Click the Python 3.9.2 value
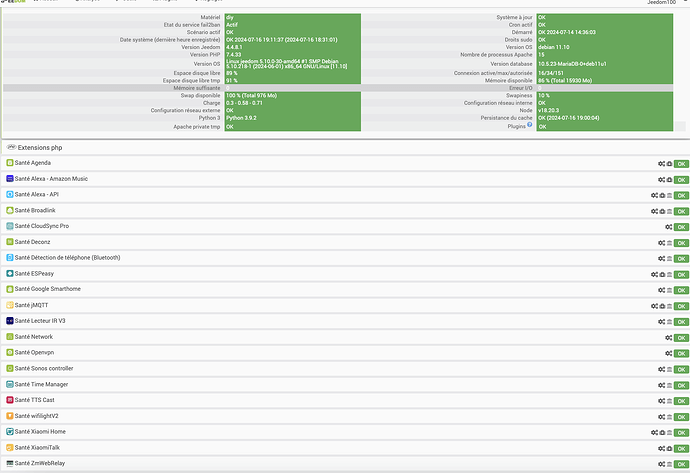Image resolution: width=690 pixels, height=473 pixels. coord(241,118)
